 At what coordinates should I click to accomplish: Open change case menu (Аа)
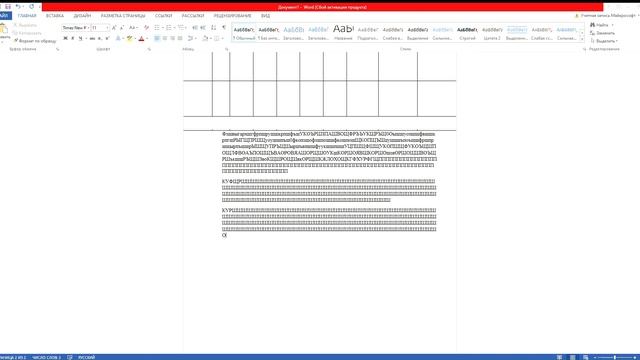tap(132, 28)
